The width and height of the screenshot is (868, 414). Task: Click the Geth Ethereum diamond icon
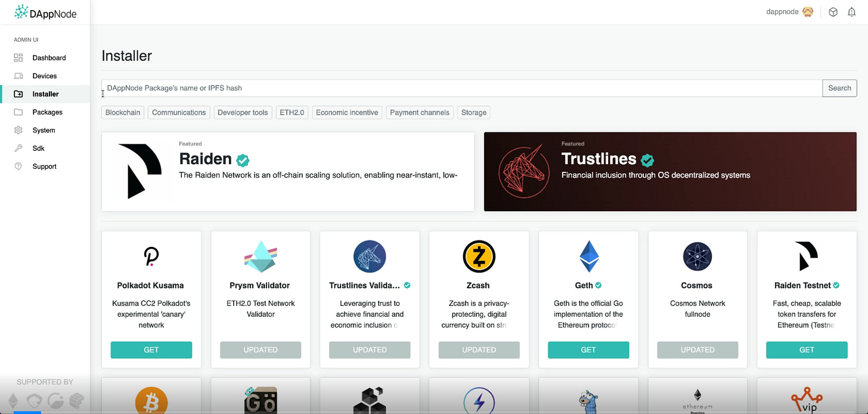(x=588, y=257)
